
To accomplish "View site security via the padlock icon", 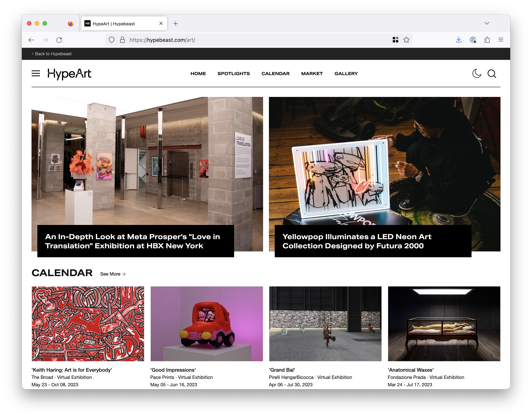I will tap(122, 40).
